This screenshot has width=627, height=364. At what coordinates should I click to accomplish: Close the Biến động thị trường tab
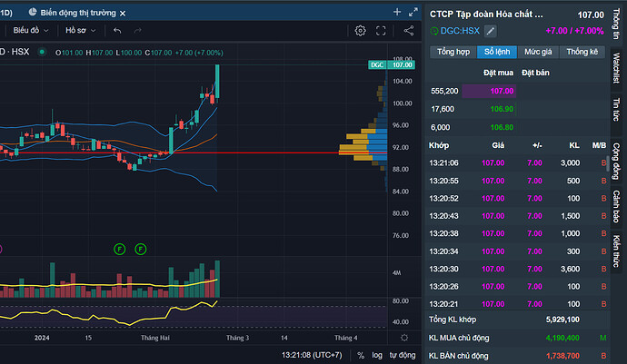pyautogui.click(x=124, y=12)
